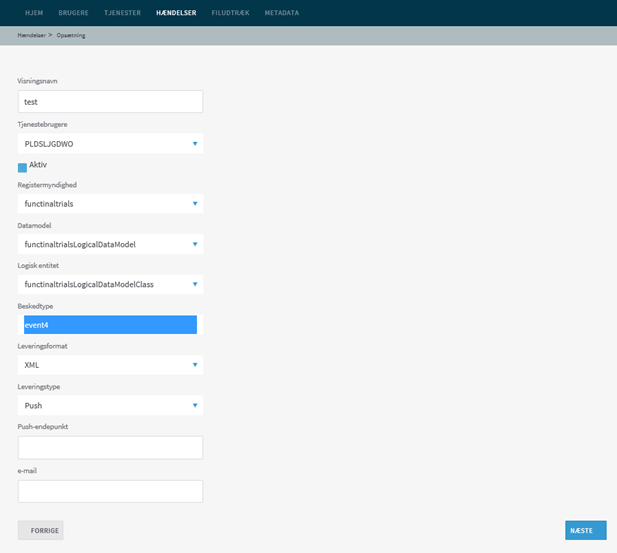Navigate to the METADATA tab
This screenshot has width=617, height=553.
(282, 13)
